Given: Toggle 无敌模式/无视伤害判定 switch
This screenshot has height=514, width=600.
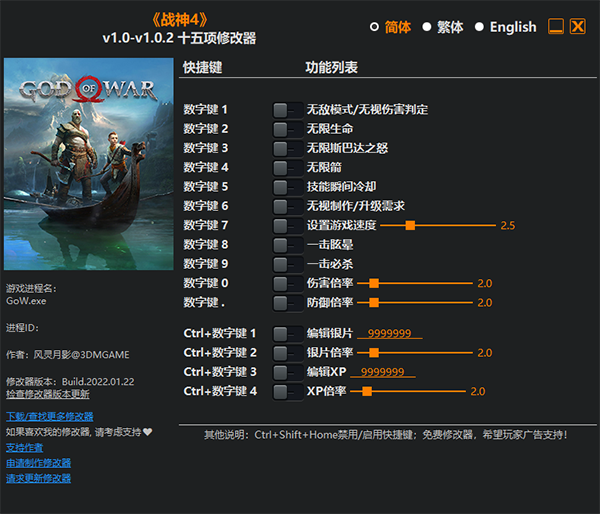Looking at the screenshot, I should (288, 110).
